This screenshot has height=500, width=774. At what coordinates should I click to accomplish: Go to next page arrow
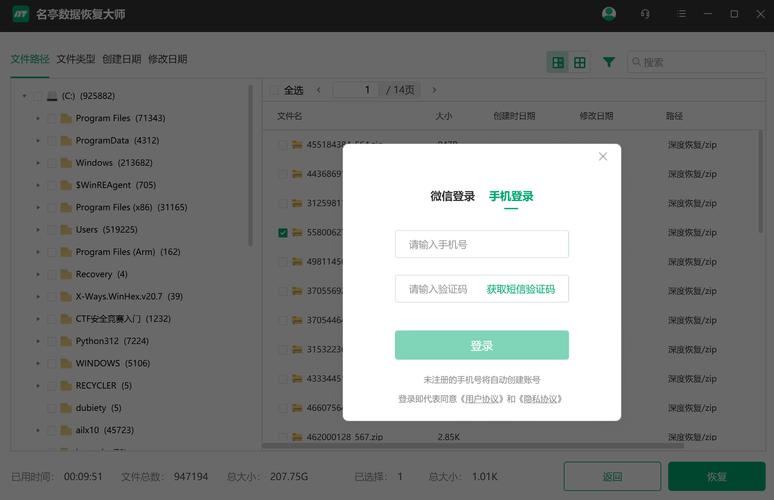434,90
